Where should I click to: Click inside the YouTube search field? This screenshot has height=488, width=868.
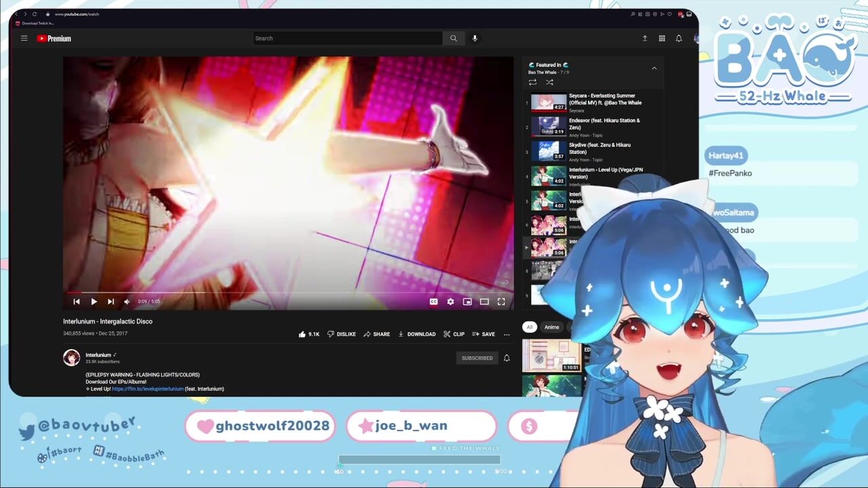point(347,39)
